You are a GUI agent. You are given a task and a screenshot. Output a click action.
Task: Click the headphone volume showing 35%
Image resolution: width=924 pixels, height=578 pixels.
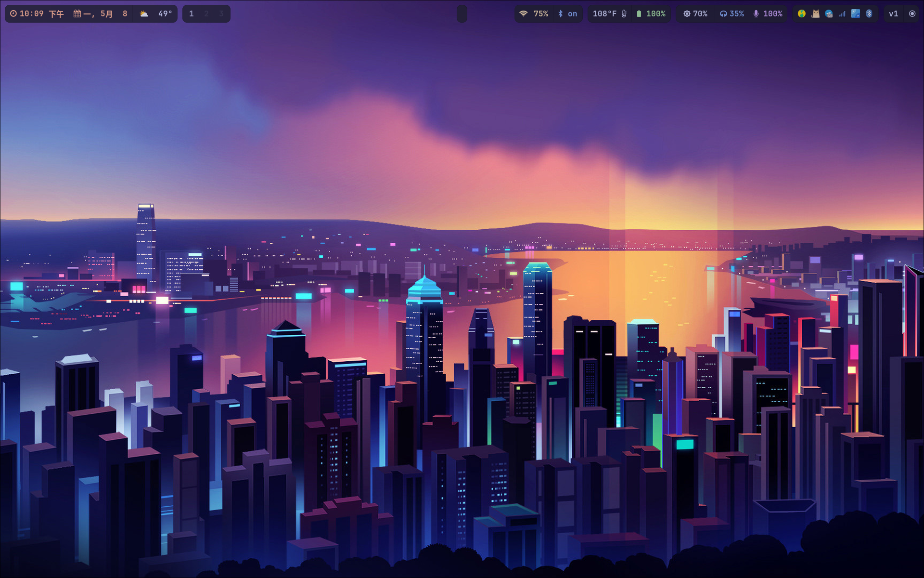[731, 14]
